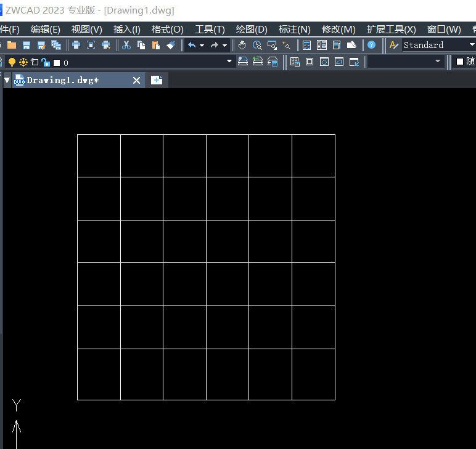Select the Polygonal Viewport icon
Image resolution: width=476 pixels, height=449 pixels.
(x=324, y=62)
